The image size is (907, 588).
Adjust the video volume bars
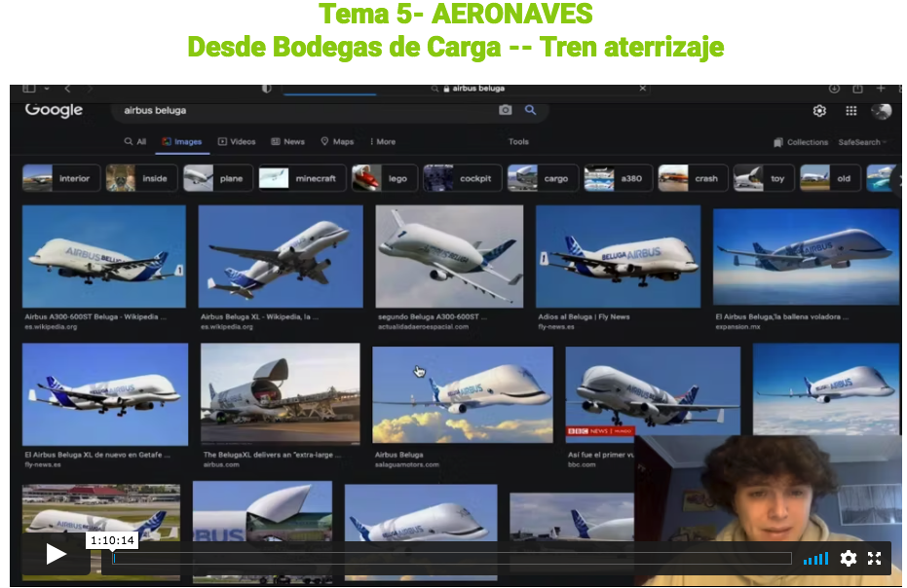point(815,559)
